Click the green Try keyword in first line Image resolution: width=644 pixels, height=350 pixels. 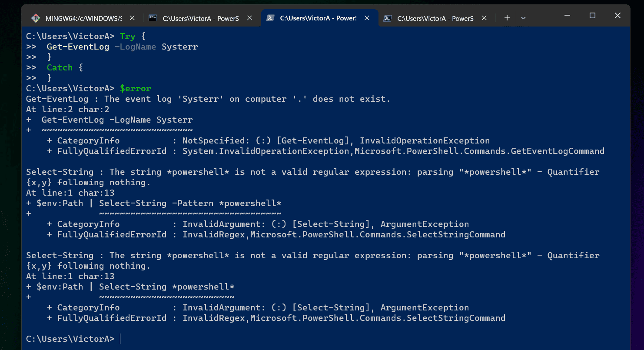[128, 37]
